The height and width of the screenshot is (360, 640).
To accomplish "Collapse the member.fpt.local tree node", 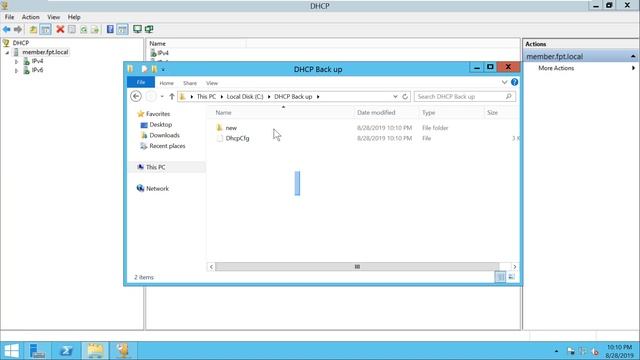I will [x=7, y=52].
